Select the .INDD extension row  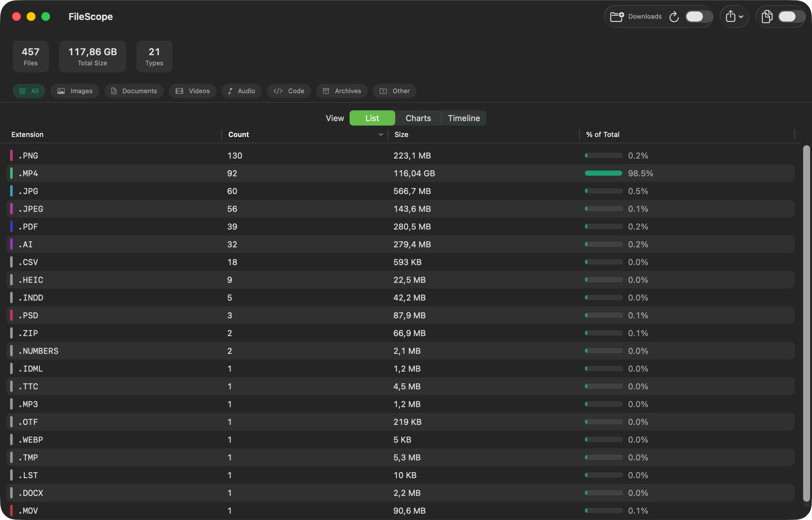point(401,297)
